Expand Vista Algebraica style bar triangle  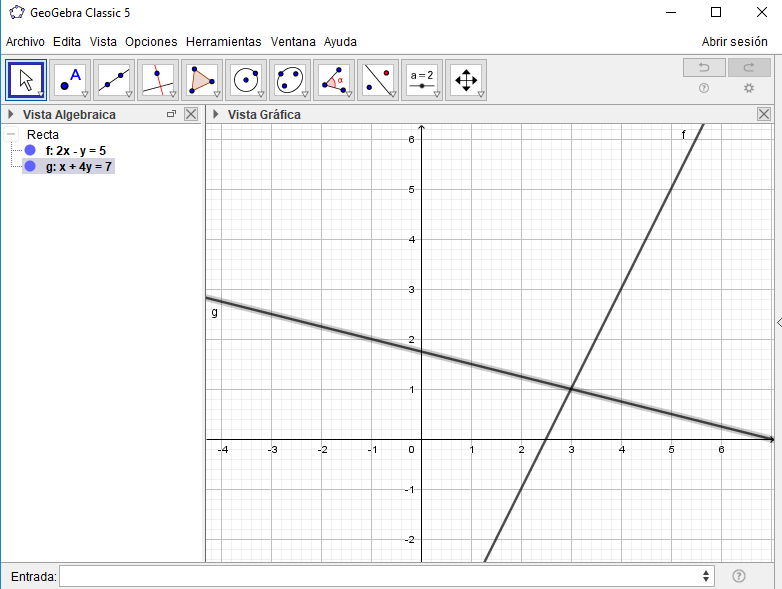point(10,114)
